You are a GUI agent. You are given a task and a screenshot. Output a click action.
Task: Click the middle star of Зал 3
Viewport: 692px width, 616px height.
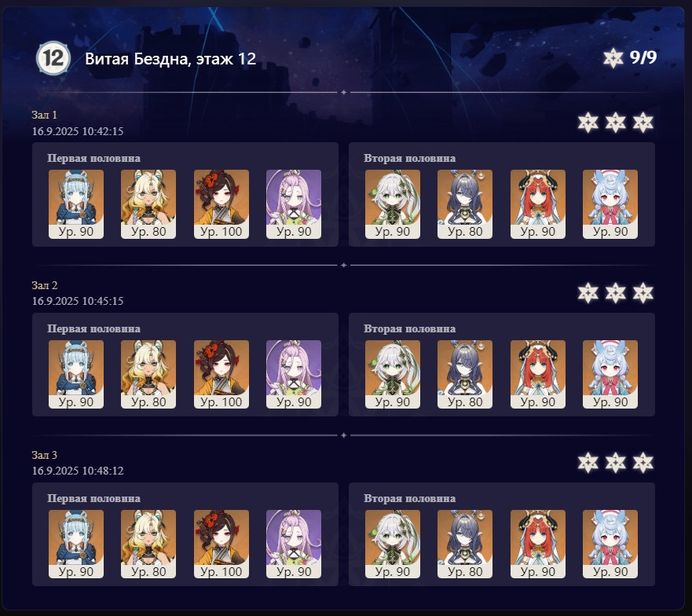point(615,462)
